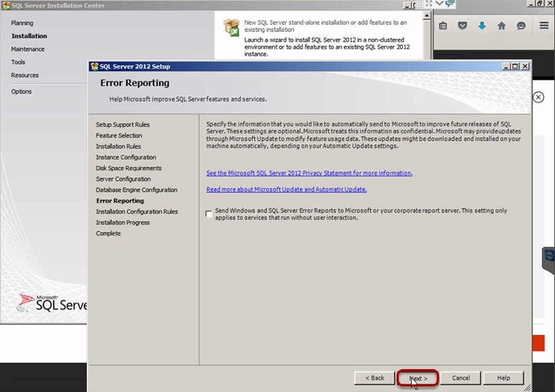Close the SQL Server 2012 Setup window

[525, 66]
